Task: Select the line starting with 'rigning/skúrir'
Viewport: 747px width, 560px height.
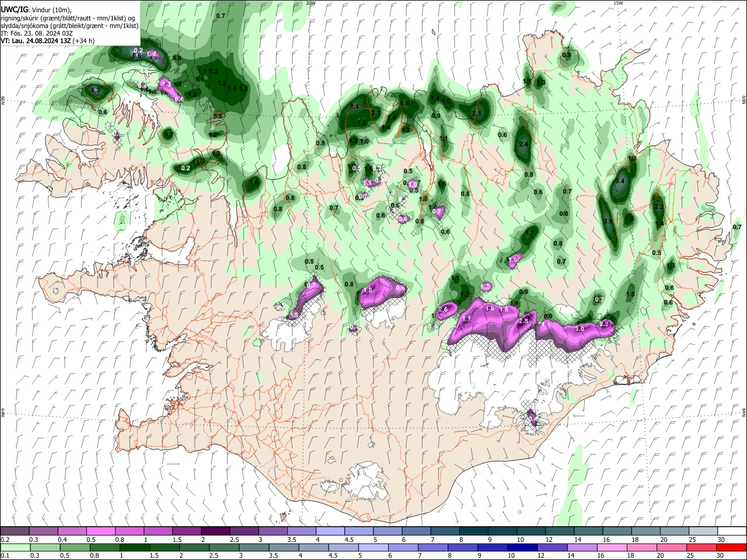Action: 69,18
